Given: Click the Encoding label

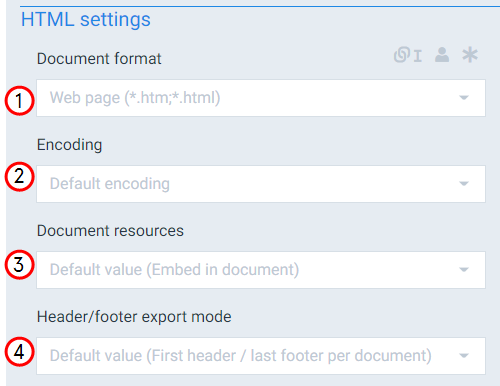Looking at the screenshot, I should click(x=69, y=145).
